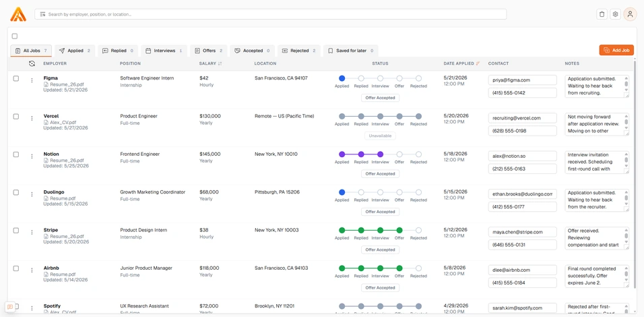Switch to Replied tab
This screenshot has width=644, height=317.
click(118, 51)
